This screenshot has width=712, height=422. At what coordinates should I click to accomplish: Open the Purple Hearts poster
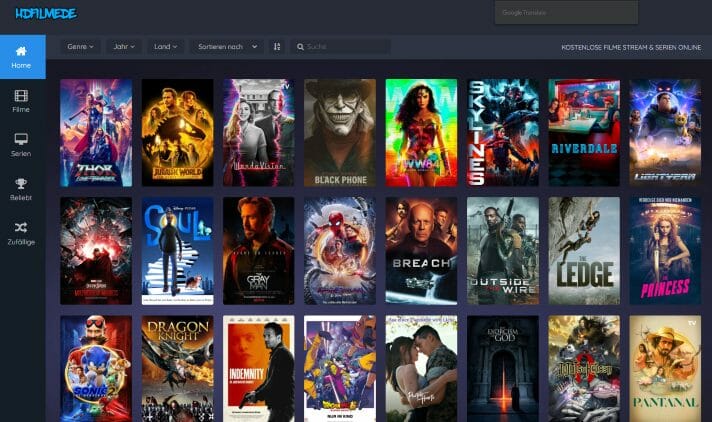(x=421, y=369)
